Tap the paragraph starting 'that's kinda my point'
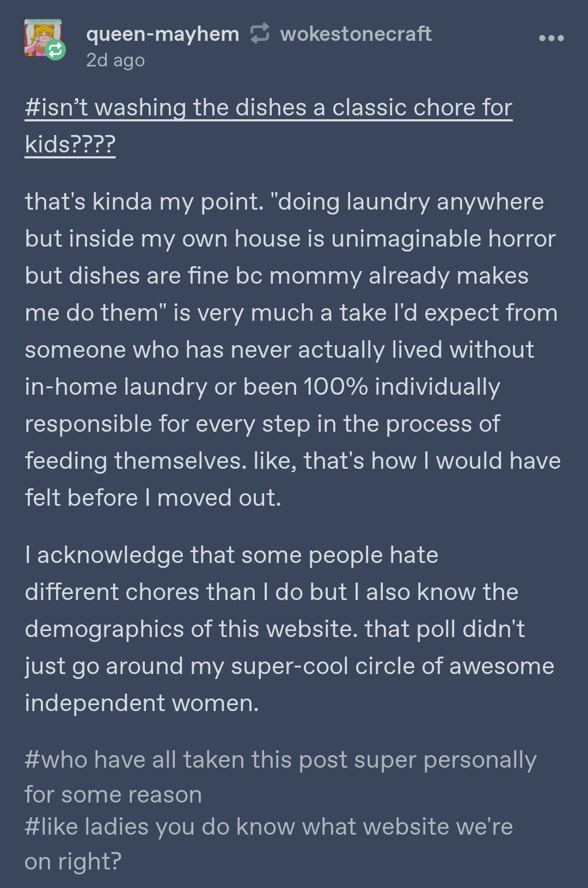Screen dimensions: 588x888 [292, 350]
